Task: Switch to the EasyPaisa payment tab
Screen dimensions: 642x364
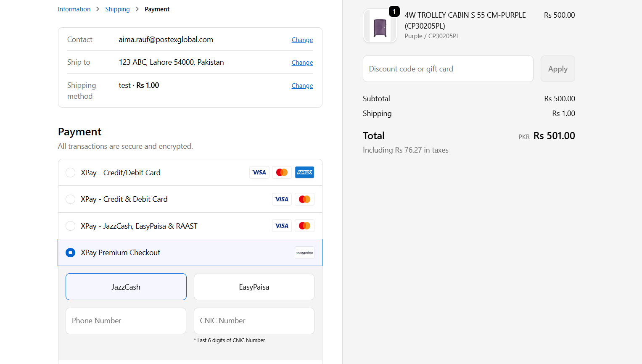Action: [254, 287]
